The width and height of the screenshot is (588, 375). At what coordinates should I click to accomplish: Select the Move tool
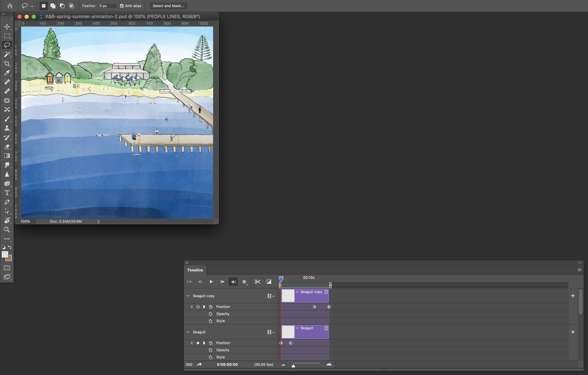(7, 27)
